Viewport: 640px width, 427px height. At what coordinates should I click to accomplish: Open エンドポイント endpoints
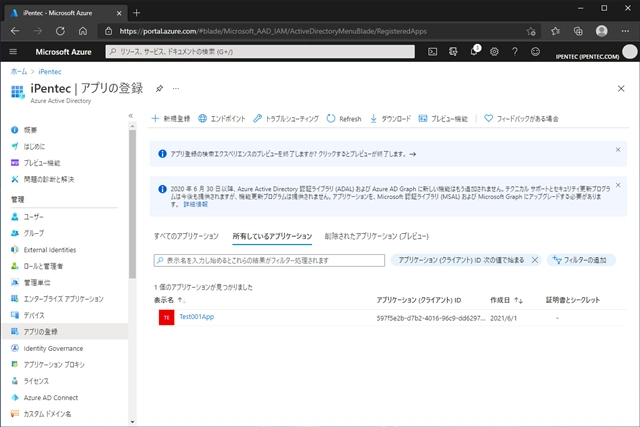click(x=222, y=119)
